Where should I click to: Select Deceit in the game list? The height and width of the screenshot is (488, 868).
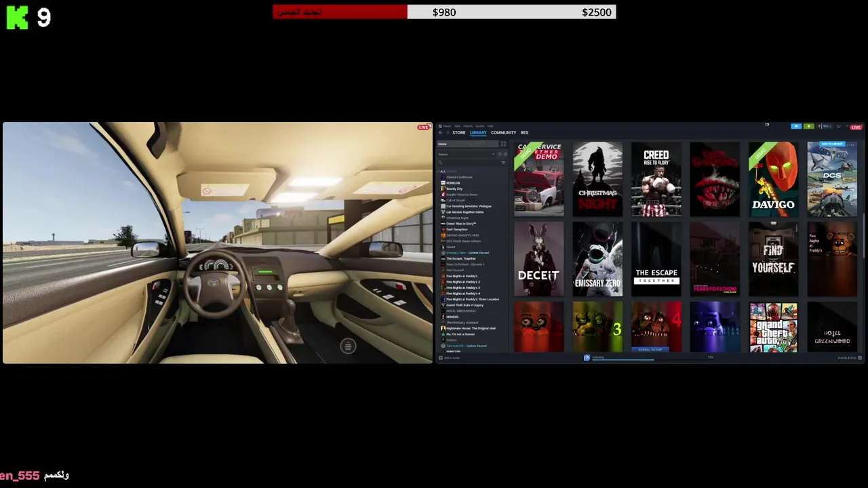pos(450,247)
